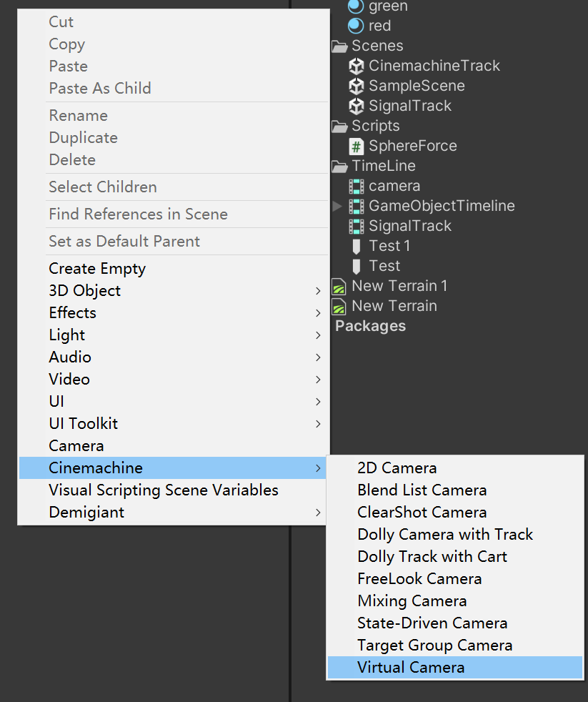Click the Scripts folder icon
The width and height of the screenshot is (588, 702).
(x=339, y=127)
